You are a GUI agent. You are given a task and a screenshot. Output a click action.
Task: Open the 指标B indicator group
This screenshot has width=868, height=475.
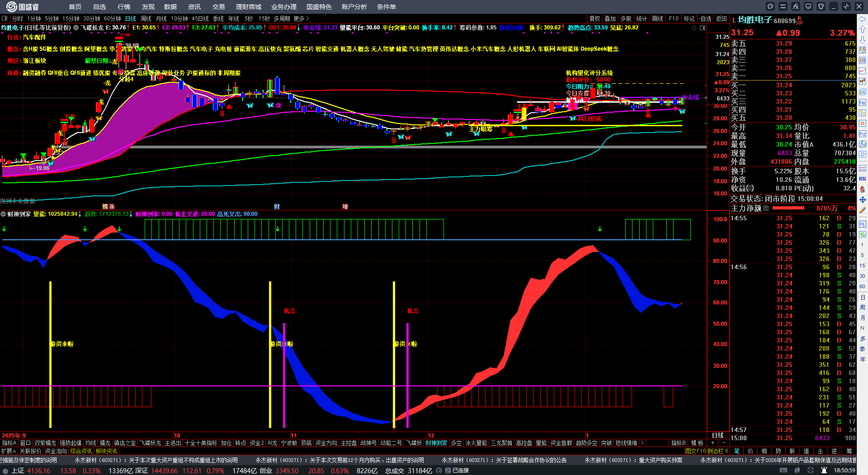(x=679, y=443)
